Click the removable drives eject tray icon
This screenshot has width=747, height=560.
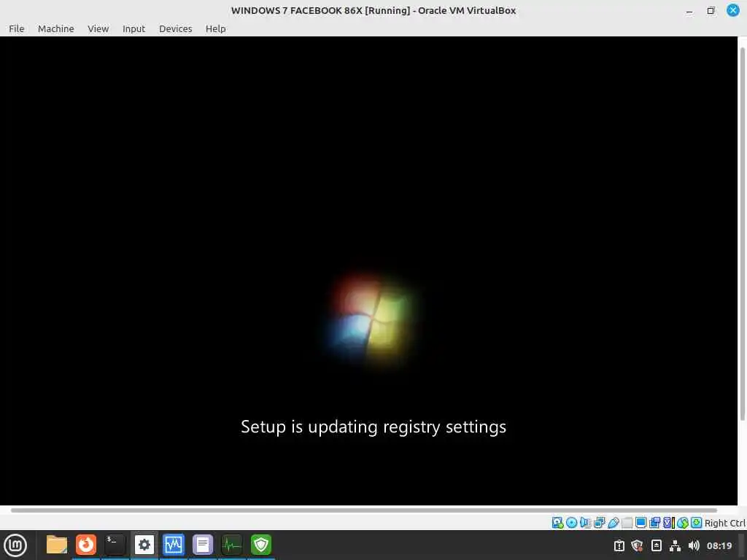(x=656, y=545)
